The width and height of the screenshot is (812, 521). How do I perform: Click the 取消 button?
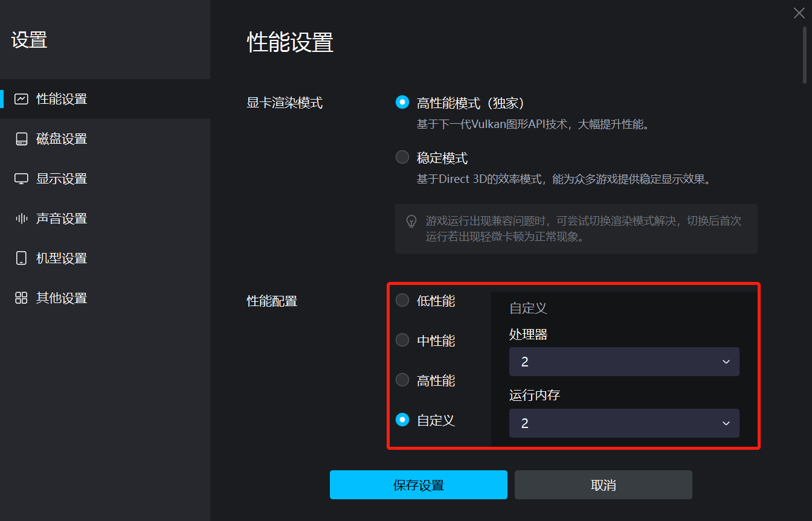point(602,484)
